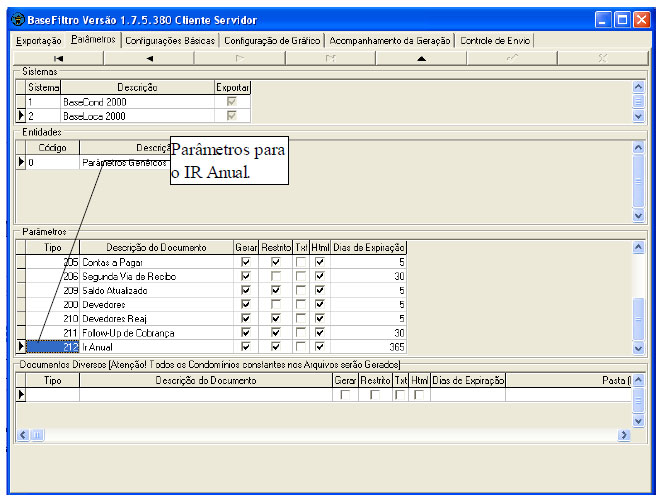This screenshot has height=502, width=660.
Task: Toggle Txt checkbox for Ir Anual row
Action: [300, 347]
